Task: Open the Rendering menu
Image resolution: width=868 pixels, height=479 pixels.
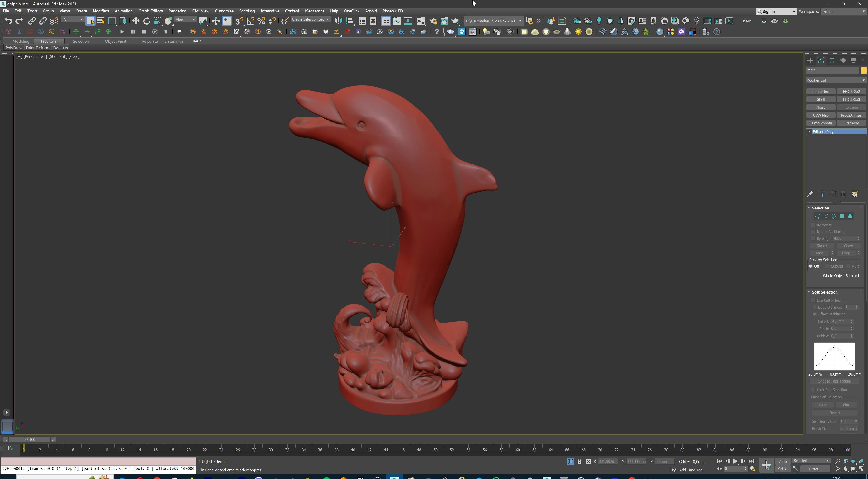Action: 177,11
